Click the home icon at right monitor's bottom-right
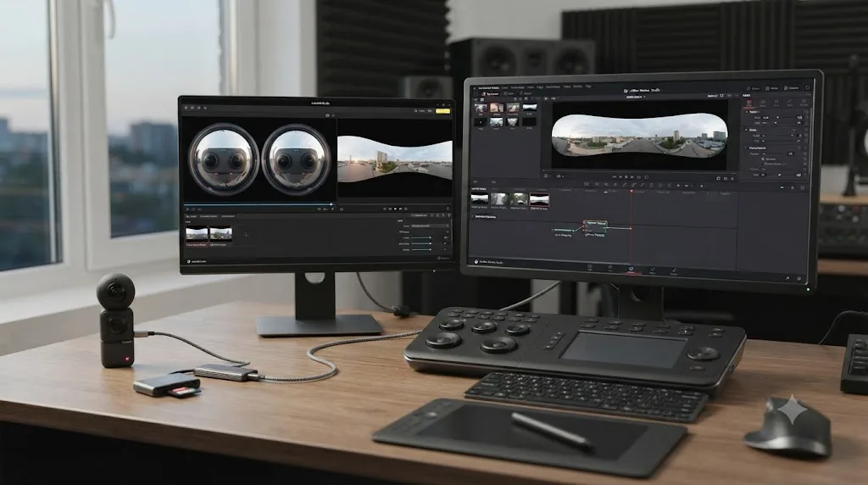The image size is (868, 485). click(x=787, y=278)
